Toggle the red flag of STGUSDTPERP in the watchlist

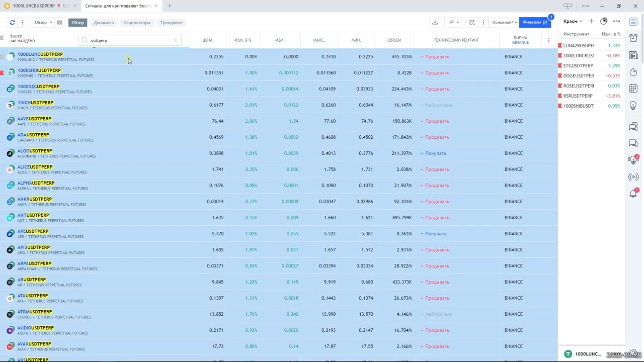(x=560, y=66)
